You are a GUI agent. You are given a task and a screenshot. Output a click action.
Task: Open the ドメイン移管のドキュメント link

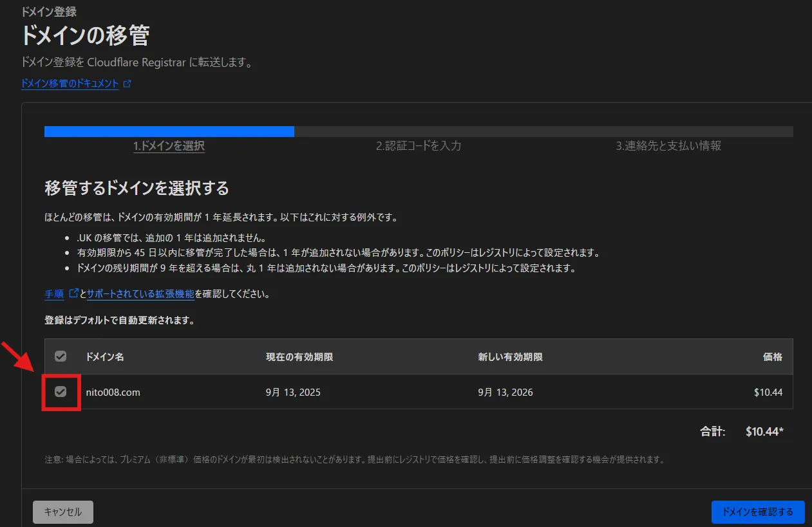(70, 84)
